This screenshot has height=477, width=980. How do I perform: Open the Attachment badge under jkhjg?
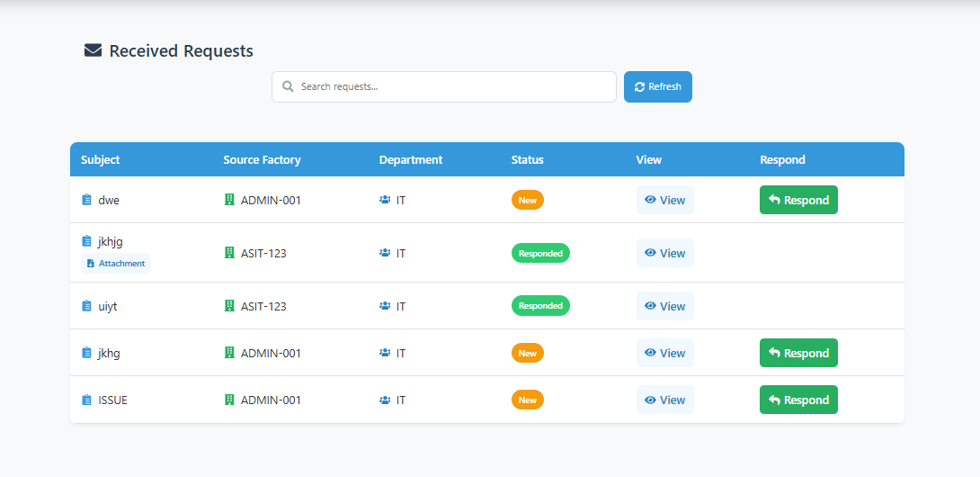pos(116,263)
